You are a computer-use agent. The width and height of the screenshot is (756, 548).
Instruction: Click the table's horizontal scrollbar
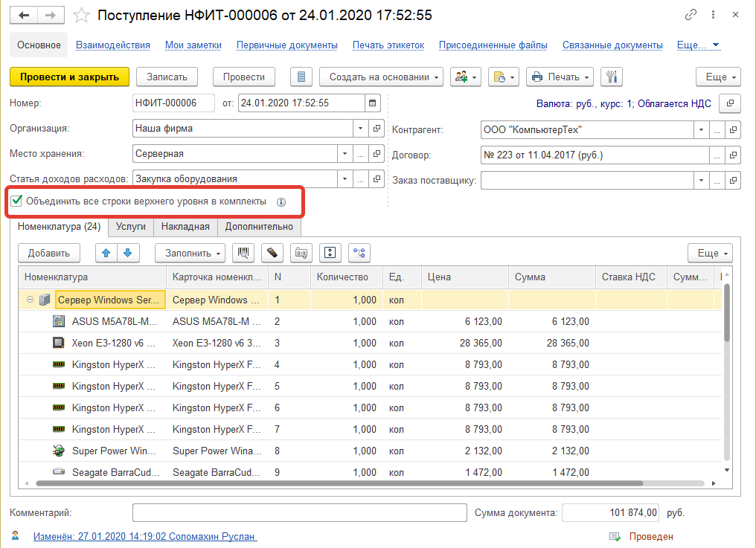click(x=335, y=483)
